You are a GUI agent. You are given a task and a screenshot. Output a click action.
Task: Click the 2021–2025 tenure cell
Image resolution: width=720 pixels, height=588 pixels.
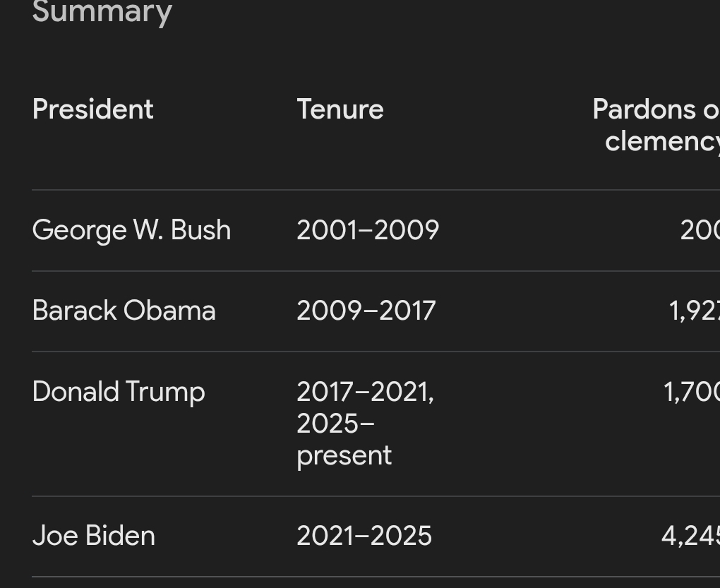(x=364, y=536)
